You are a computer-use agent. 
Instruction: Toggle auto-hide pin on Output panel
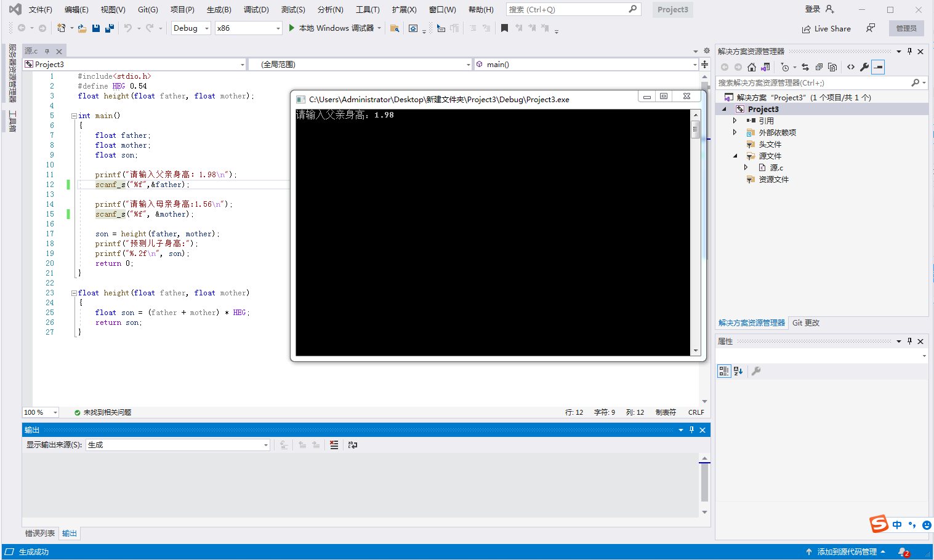[691, 430]
